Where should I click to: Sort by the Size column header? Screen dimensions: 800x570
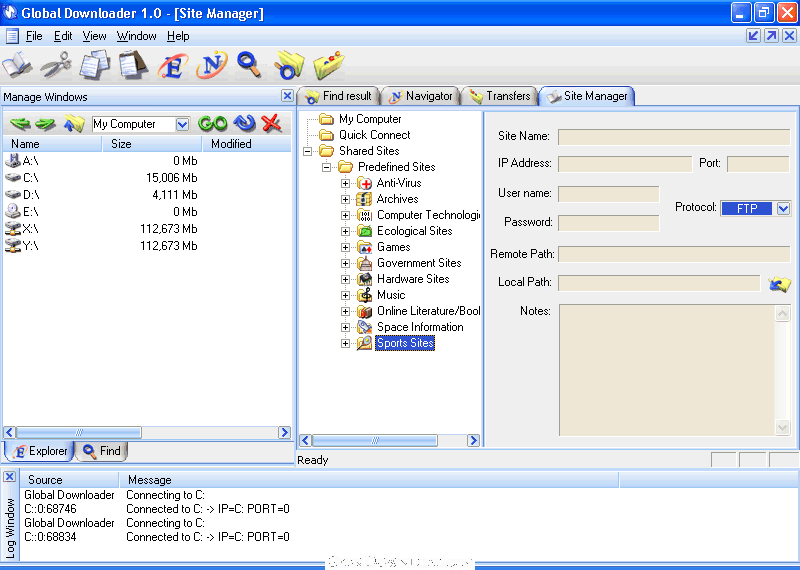click(152, 144)
